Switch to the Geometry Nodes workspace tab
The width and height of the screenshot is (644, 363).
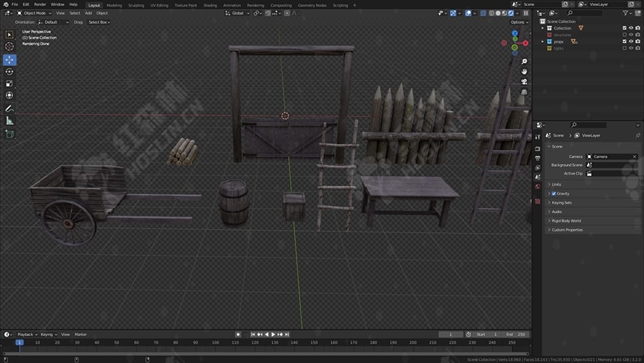click(x=312, y=6)
